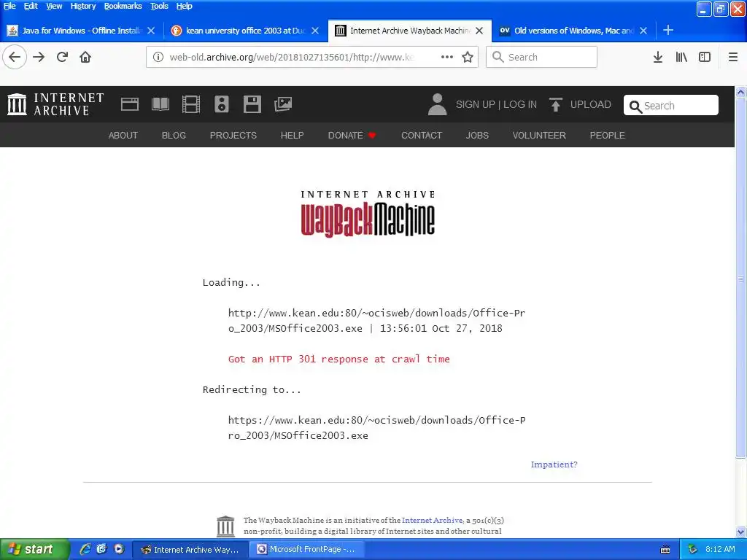Click the PROJECTS navigation link
The height and width of the screenshot is (560, 747).
point(233,135)
